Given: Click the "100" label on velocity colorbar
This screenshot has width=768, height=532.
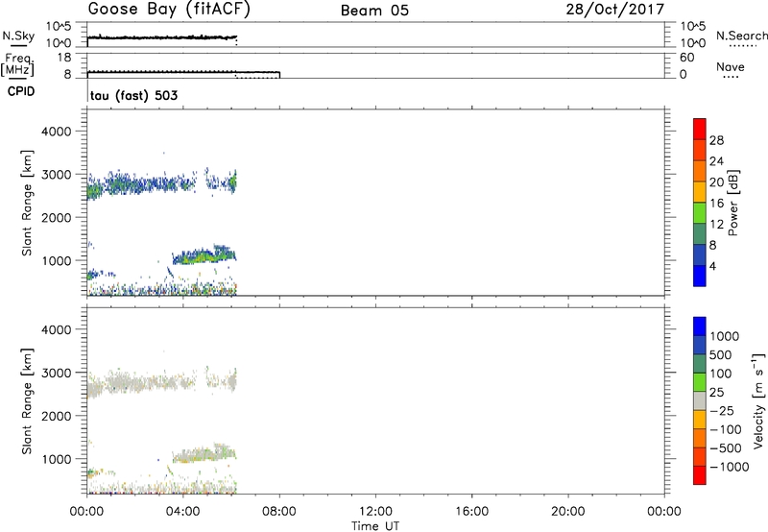Looking at the screenshot, I should click(x=721, y=374).
